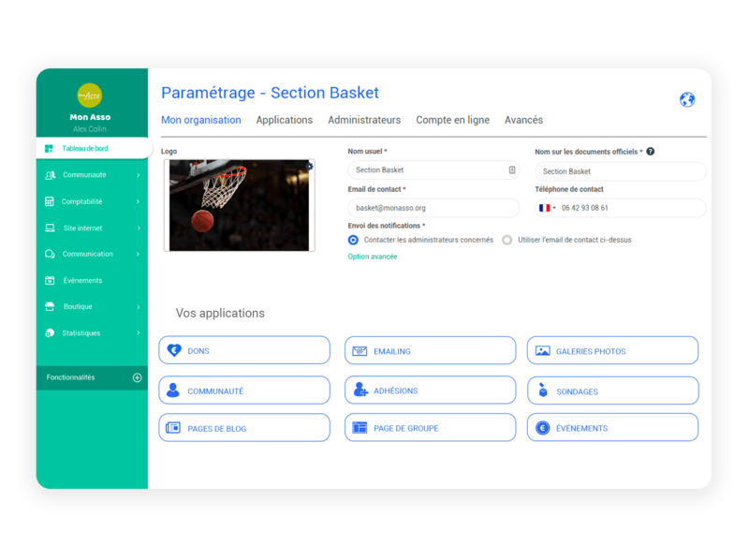Click the Option avancée link
The height and width of the screenshot is (560, 749).
click(373, 257)
